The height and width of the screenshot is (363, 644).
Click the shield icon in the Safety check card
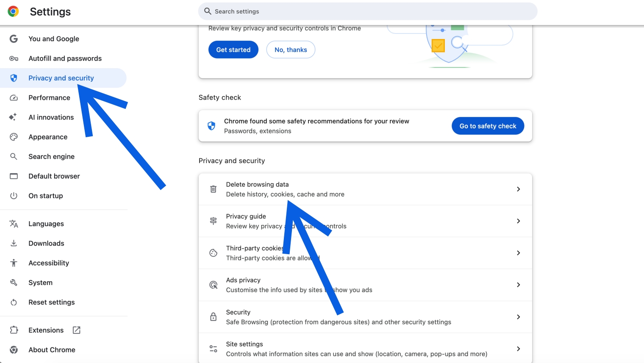(x=211, y=126)
